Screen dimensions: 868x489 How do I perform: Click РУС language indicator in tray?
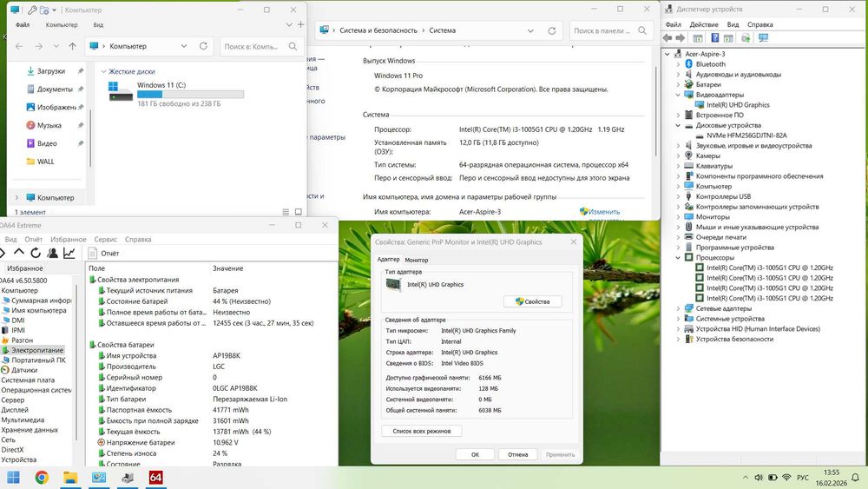pyautogui.click(x=803, y=478)
